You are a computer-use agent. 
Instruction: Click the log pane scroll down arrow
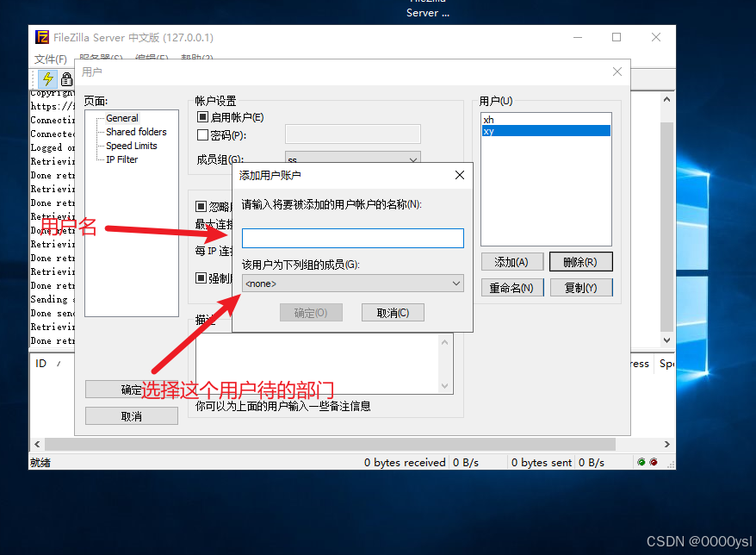[x=666, y=340]
